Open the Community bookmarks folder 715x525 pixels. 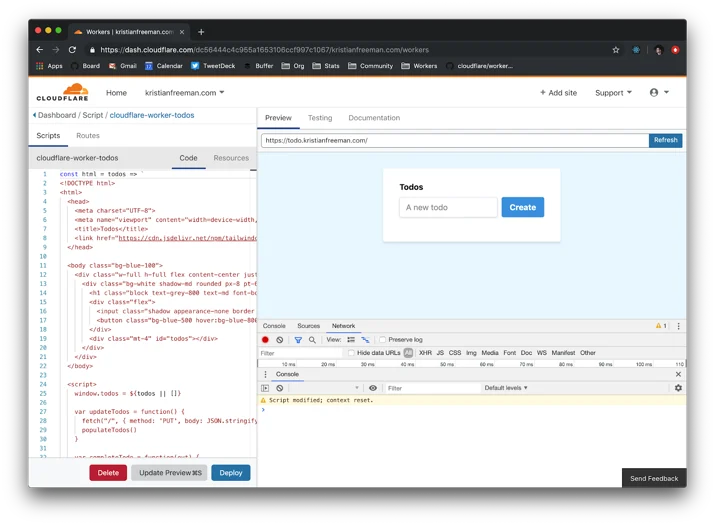click(x=370, y=66)
